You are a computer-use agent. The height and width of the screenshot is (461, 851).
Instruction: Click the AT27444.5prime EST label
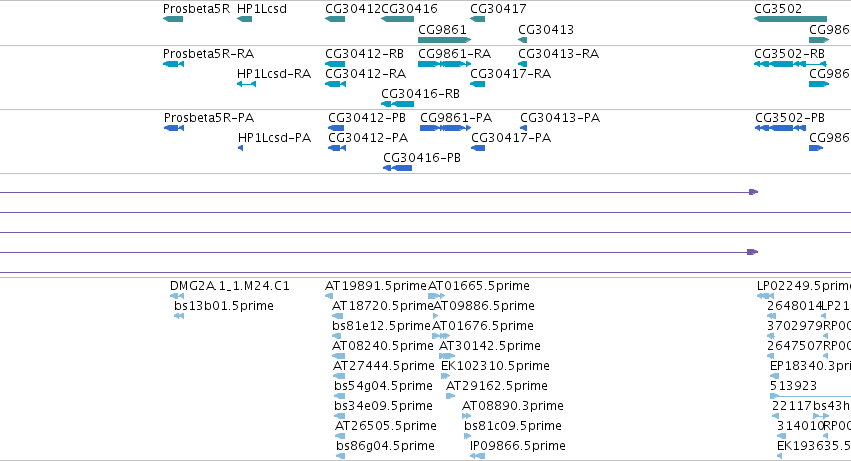pyautogui.click(x=384, y=366)
